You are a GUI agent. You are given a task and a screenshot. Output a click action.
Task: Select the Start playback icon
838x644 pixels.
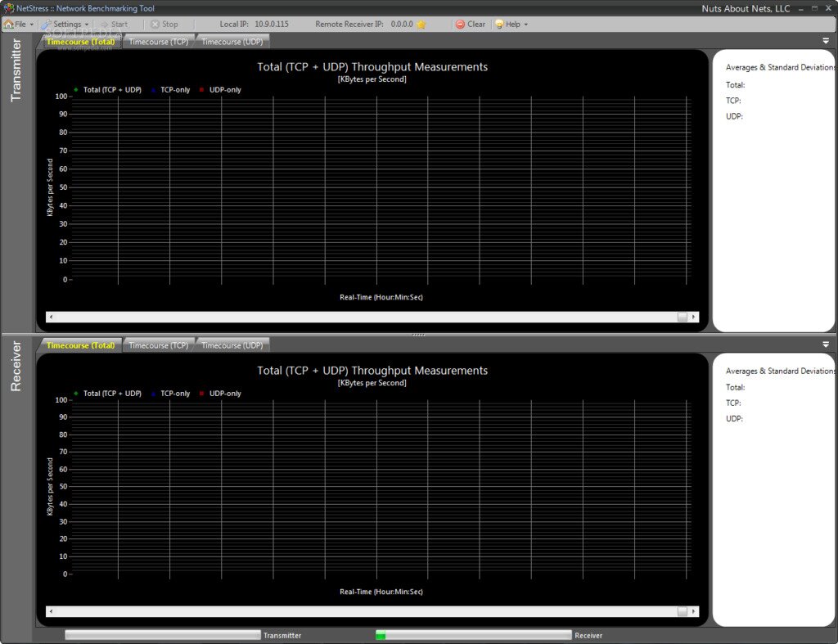pos(103,24)
